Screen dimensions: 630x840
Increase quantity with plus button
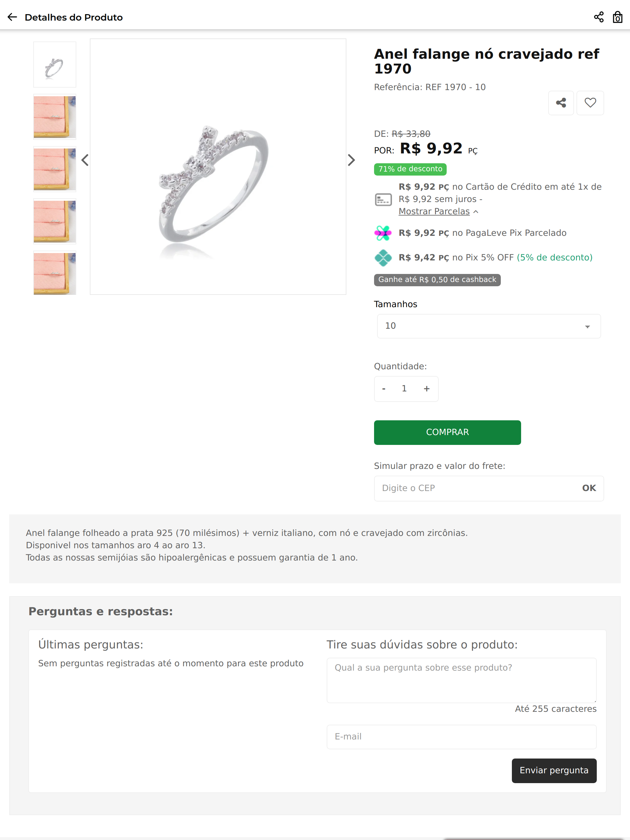(427, 389)
